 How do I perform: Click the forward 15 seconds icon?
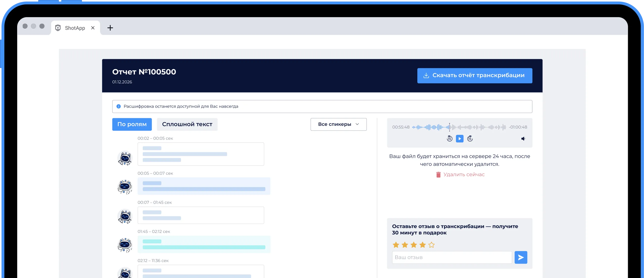click(x=470, y=139)
